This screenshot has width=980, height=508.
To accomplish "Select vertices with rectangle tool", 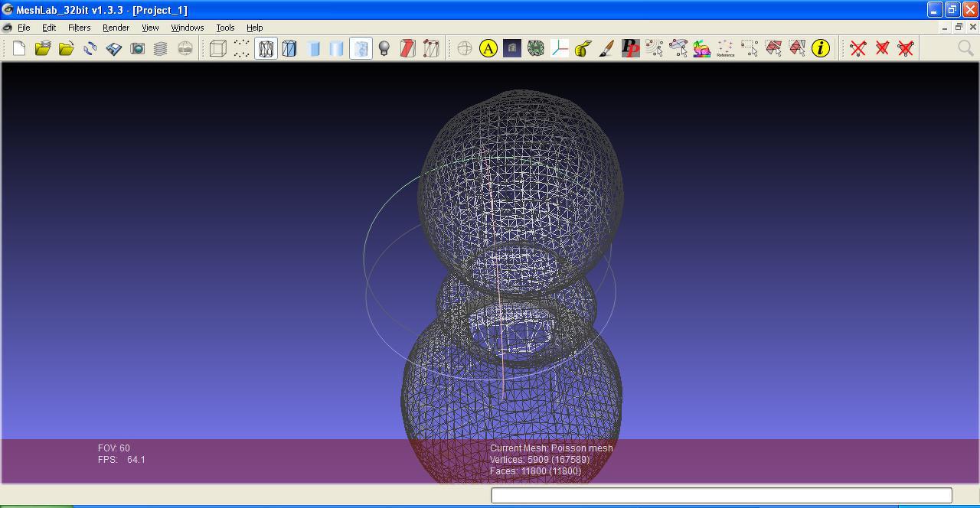I will pos(750,48).
